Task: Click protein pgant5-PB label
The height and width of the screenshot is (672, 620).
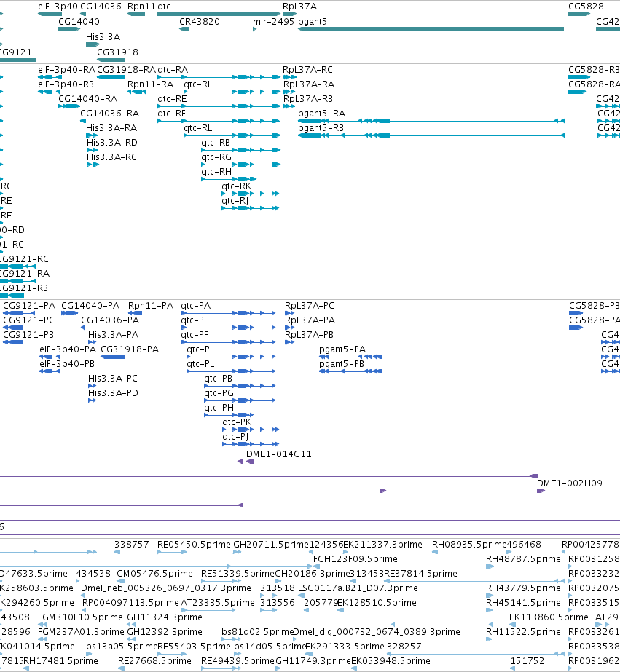Action: tap(341, 364)
